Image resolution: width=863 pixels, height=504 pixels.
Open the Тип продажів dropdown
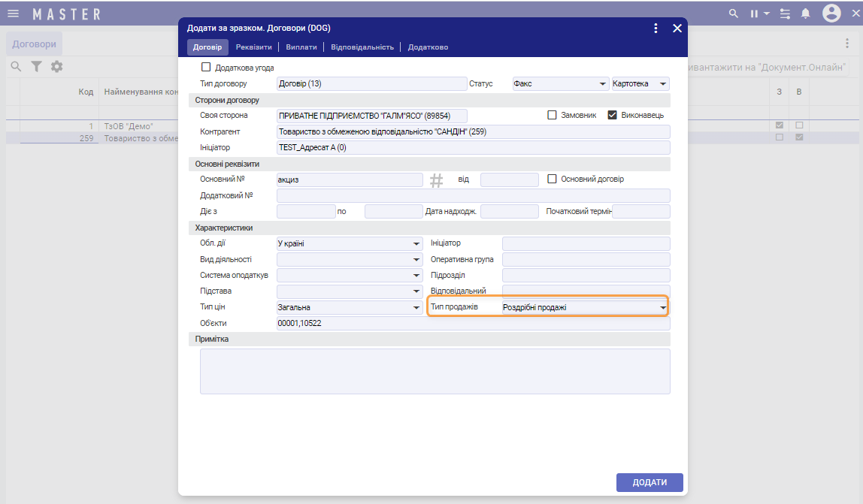[662, 308]
